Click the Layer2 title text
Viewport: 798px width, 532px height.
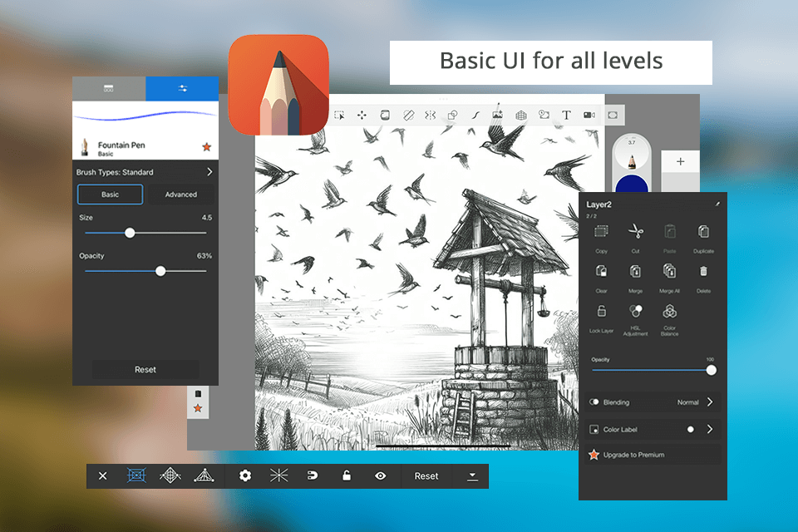pyautogui.click(x=599, y=204)
